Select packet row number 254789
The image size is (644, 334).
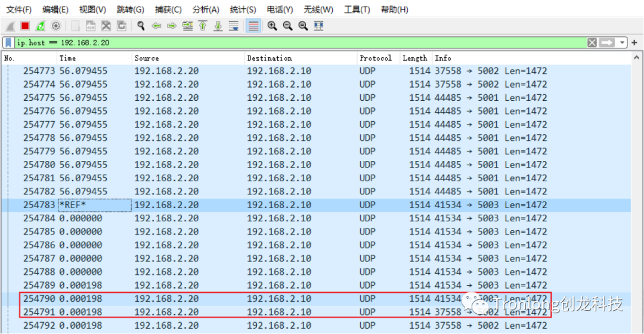pyautogui.click(x=316, y=285)
